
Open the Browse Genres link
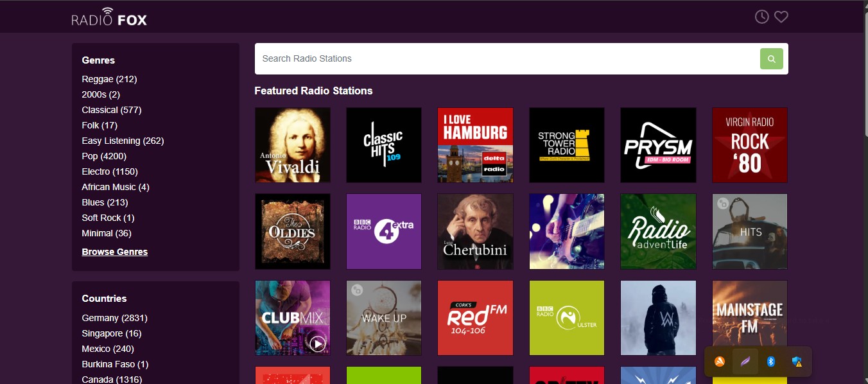(115, 252)
